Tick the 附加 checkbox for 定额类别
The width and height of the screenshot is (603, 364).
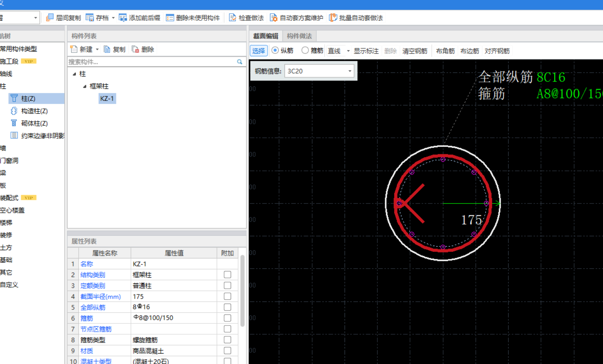(227, 285)
